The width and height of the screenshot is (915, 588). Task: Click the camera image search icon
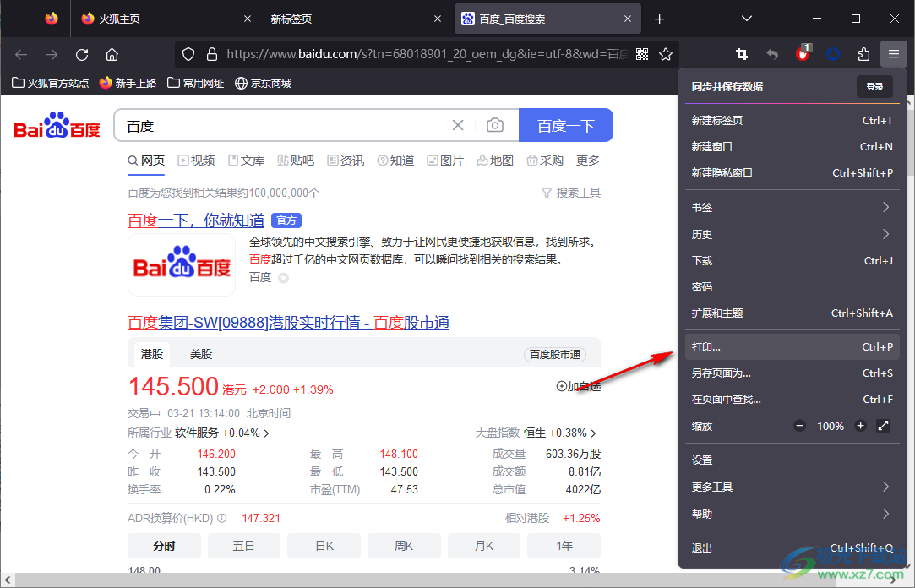pyautogui.click(x=495, y=125)
